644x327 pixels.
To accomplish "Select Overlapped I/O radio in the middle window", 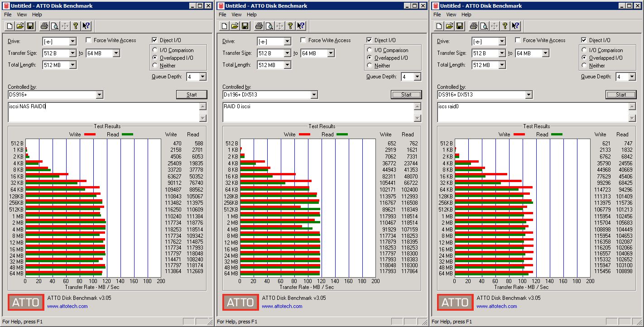I will point(370,58).
